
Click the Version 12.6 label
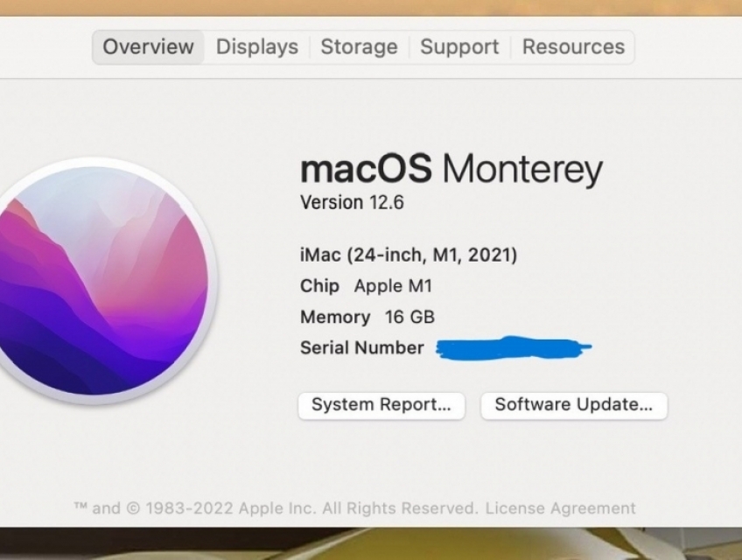(350, 203)
